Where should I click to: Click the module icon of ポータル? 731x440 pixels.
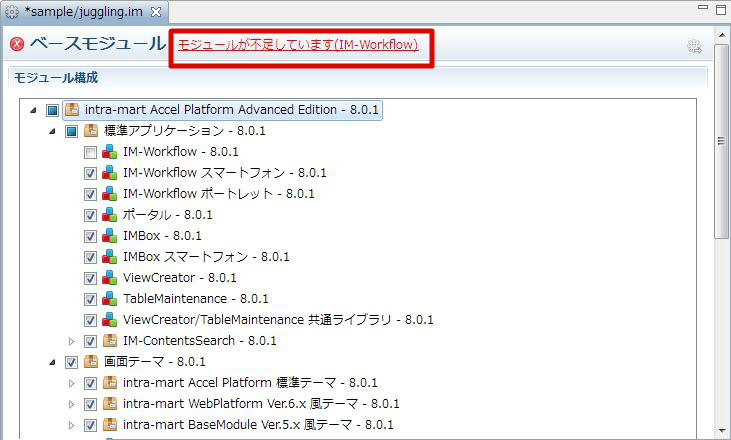110,214
